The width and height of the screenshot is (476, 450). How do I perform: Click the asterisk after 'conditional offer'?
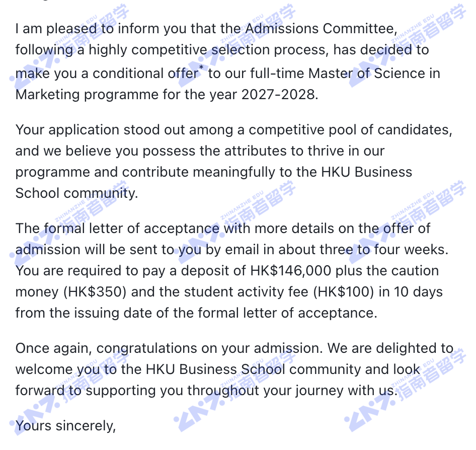tap(201, 67)
